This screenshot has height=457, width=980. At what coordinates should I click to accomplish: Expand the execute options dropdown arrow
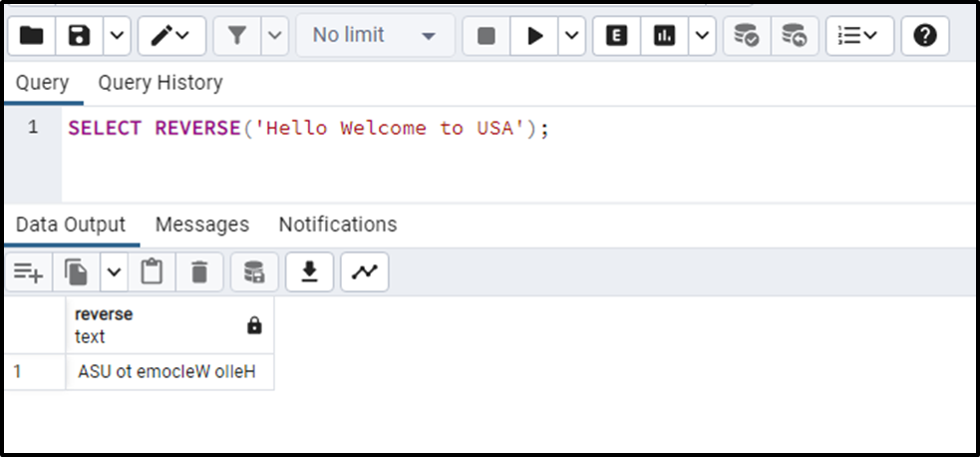(572, 36)
